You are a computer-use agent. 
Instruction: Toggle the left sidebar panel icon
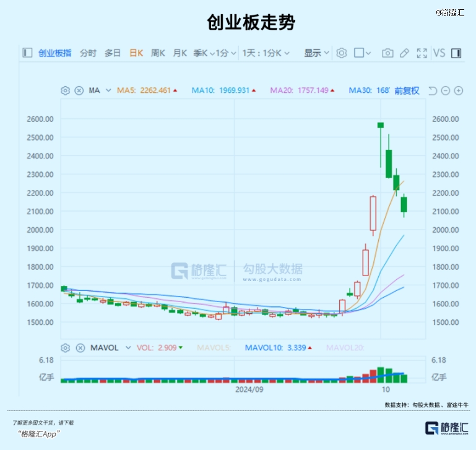click(x=27, y=53)
